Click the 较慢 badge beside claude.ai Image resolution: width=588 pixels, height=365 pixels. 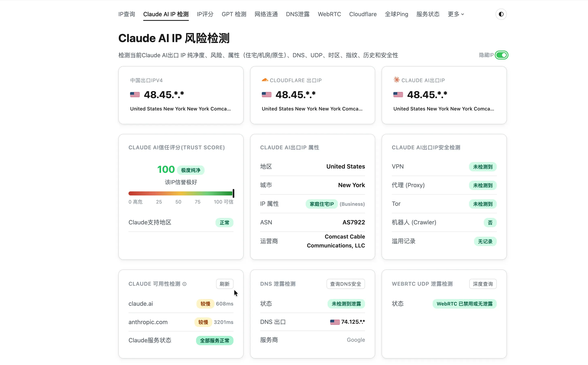(x=205, y=304)
